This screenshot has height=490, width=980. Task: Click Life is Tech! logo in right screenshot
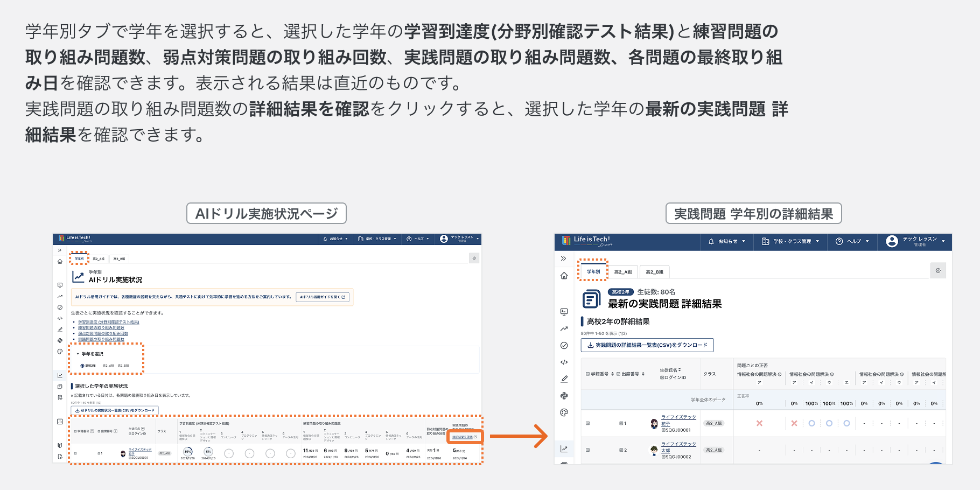point(586,241)
